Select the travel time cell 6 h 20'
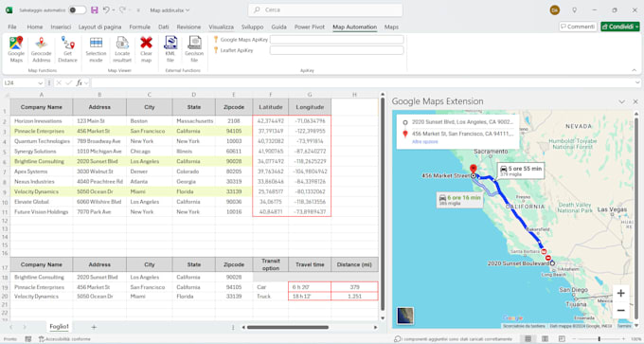644x344 pixels. point(310,287)
